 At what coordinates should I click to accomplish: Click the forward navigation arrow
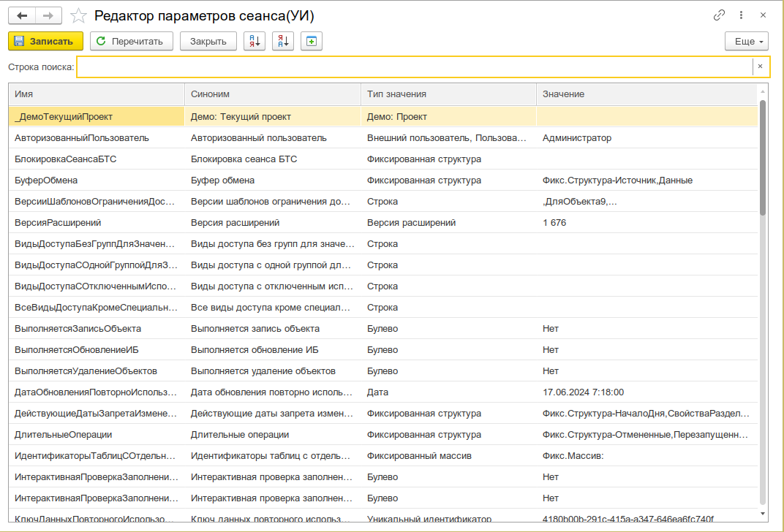coord(48,16)
